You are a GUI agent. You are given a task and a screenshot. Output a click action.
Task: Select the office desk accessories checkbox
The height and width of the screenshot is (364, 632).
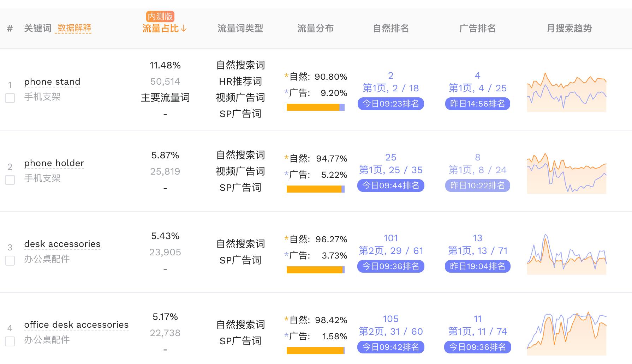[x=10, y=341]
